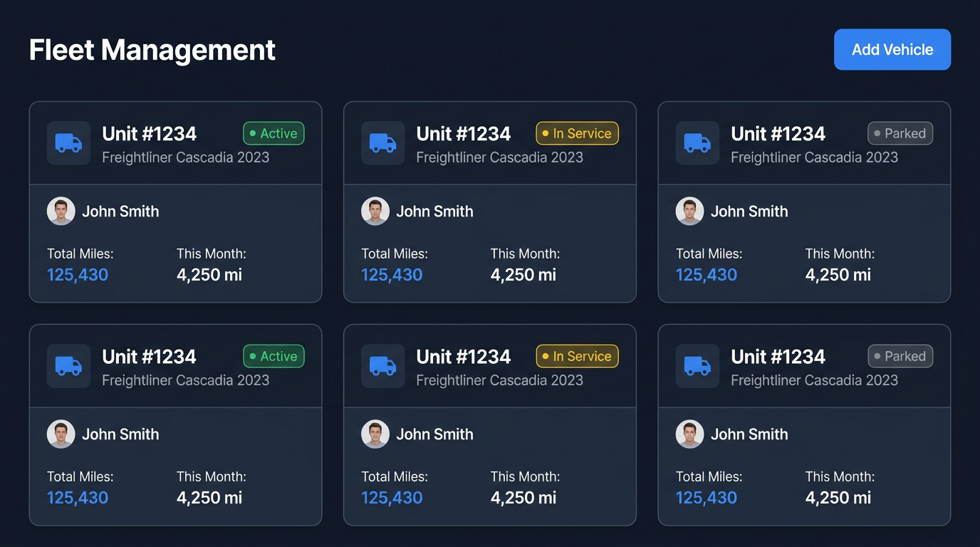Open Unit #1234 title in top-left card
Viewport: 980px width, 547px height.
(149, 134)
